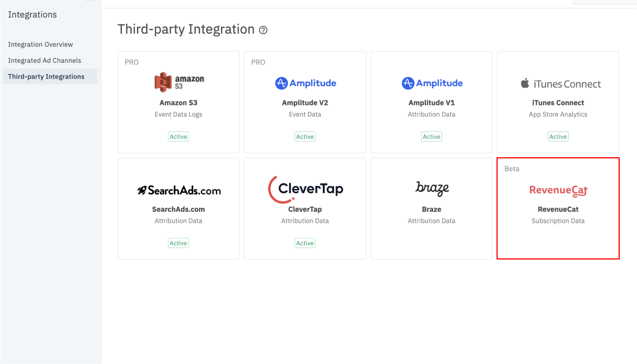The image size is (637, 364).
Task: Click Active badge on iTunes Connect card
Action: 558,137
